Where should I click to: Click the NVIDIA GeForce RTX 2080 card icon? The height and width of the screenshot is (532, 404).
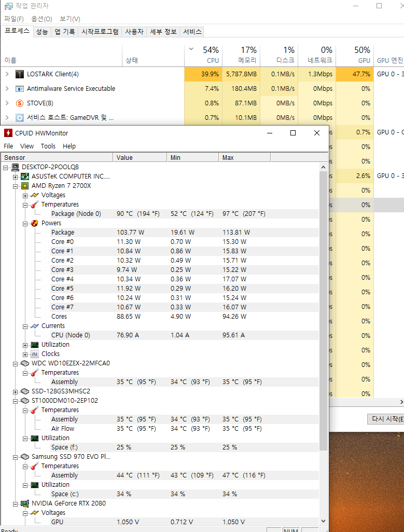pos(25,503)
